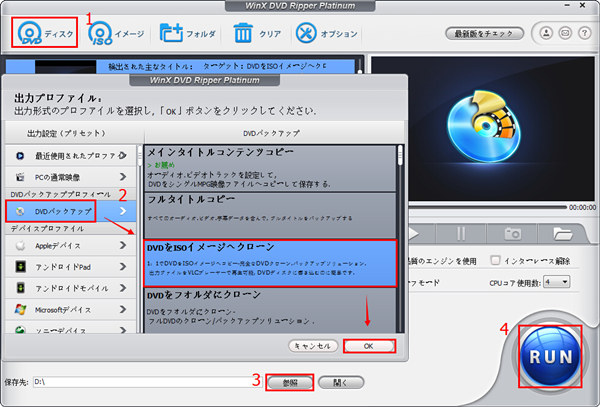Expand DVD backup chevron arrow
Image resolution: width=600 pixels, height=407 pixels.
(x=123, y=211)
